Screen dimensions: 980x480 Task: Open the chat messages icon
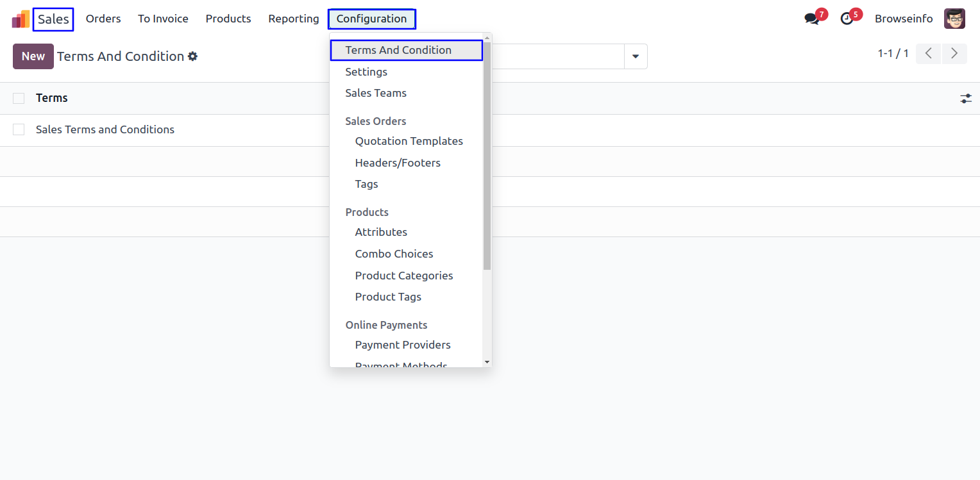812,19
